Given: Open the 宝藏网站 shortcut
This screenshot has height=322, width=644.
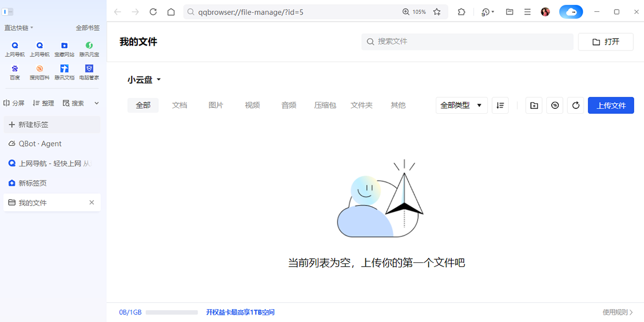Looking at the screenshot, I should 64,49.
